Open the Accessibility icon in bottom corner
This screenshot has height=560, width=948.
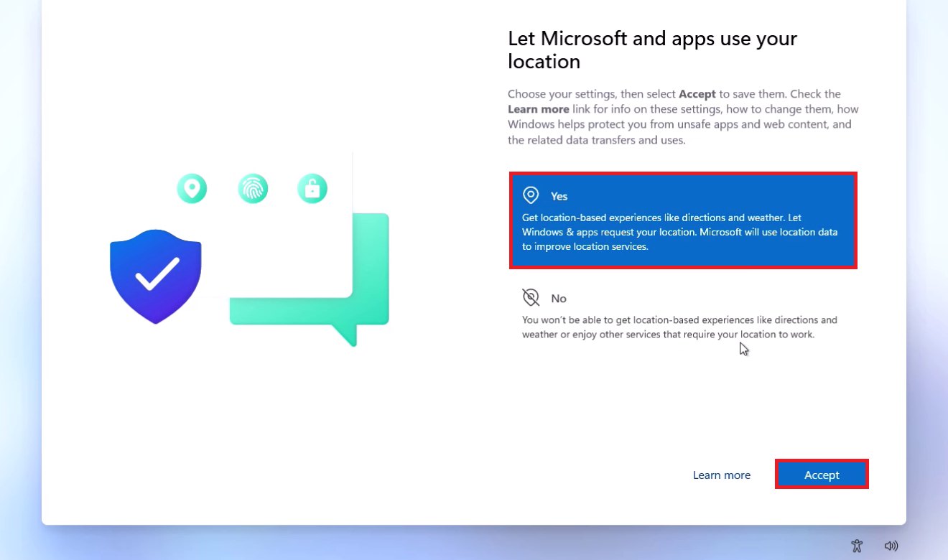856,546
